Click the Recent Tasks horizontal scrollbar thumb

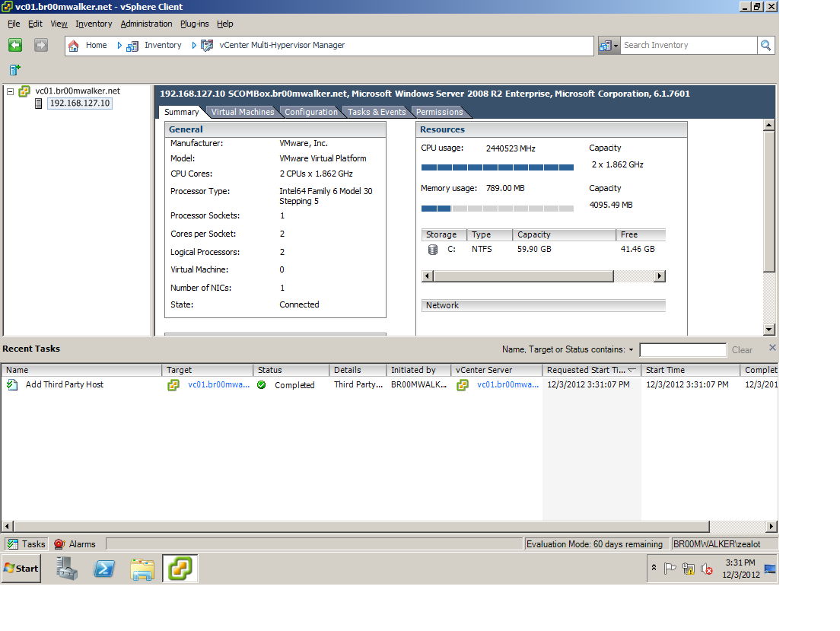361,527
